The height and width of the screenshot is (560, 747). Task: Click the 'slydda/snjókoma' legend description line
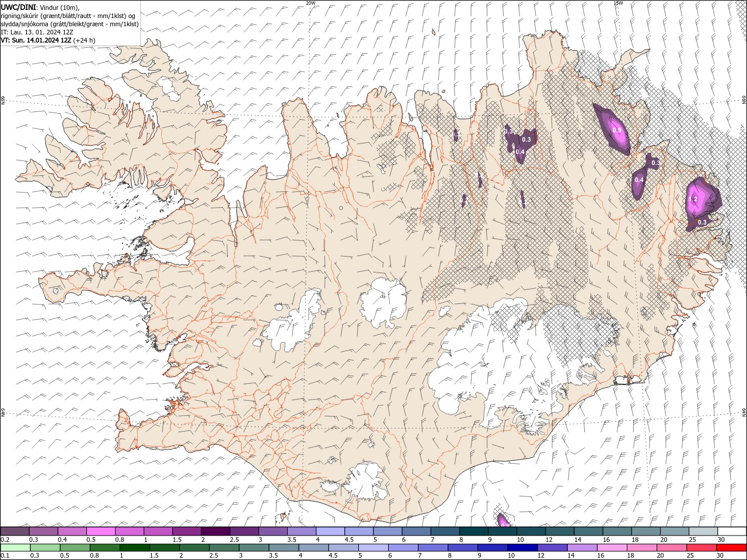click(69, 24)
